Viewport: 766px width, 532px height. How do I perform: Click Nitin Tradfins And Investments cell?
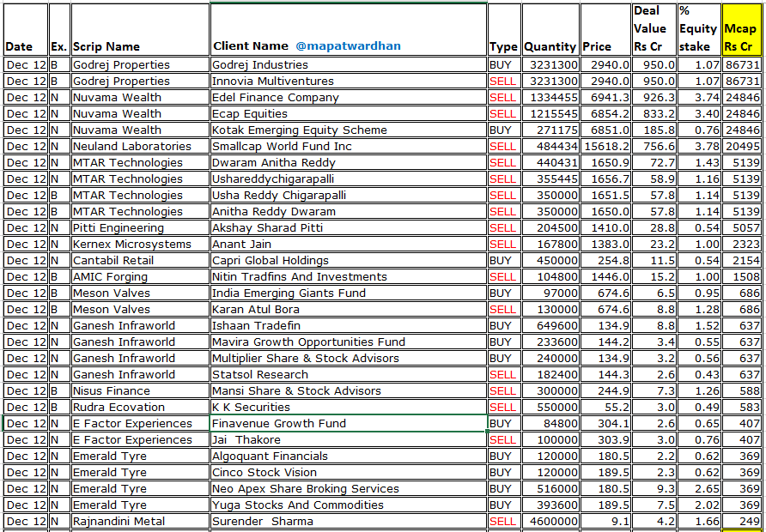[349, 277]
